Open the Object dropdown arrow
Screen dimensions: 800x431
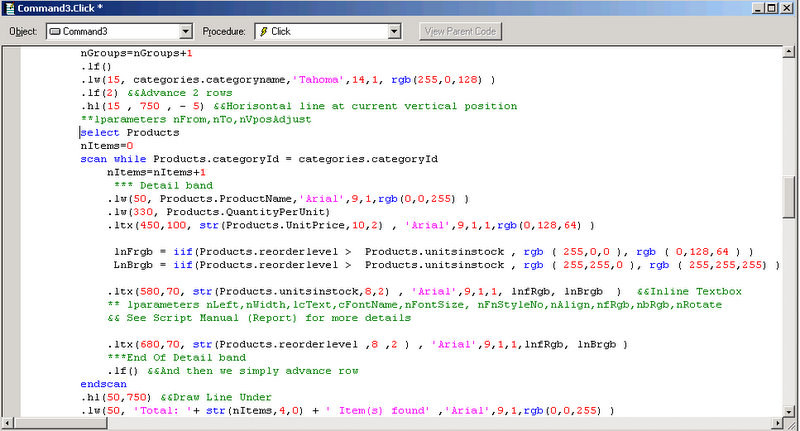186,32
